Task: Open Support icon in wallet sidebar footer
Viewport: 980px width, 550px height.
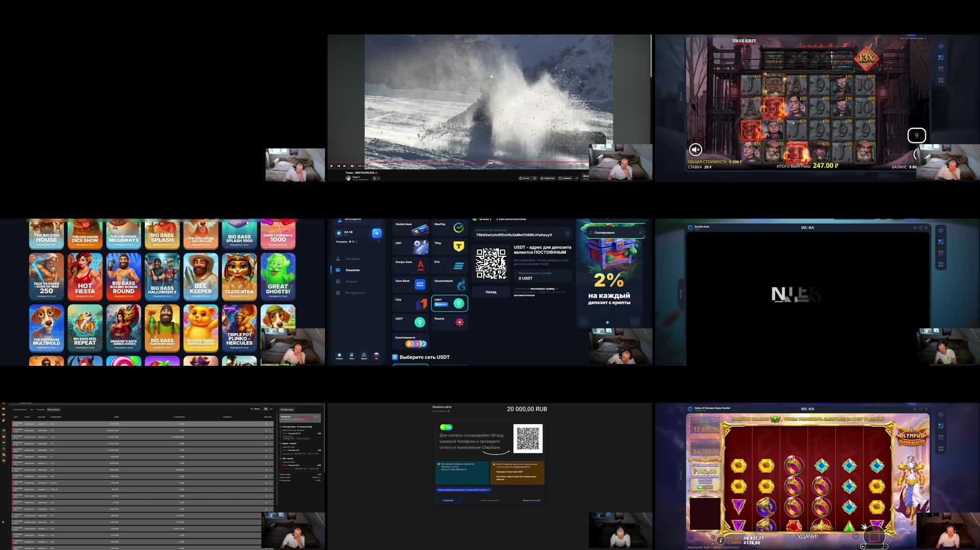Action: pos(364,355)
